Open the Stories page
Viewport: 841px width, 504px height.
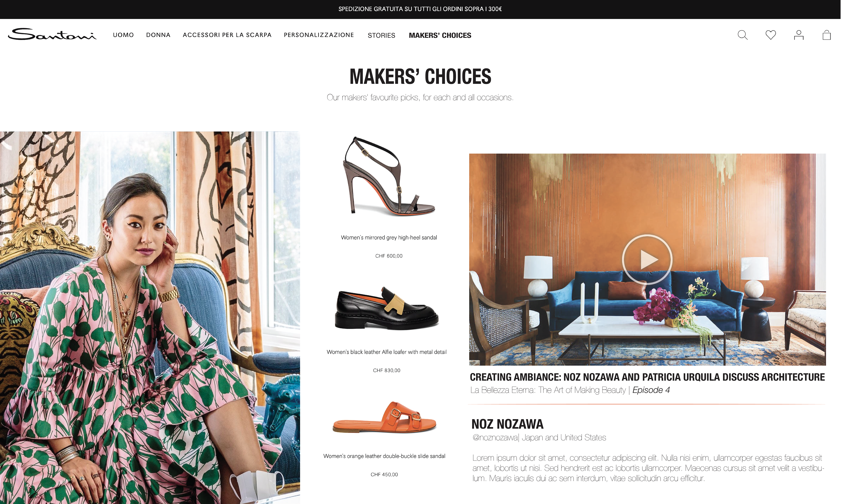pos(382,35)
